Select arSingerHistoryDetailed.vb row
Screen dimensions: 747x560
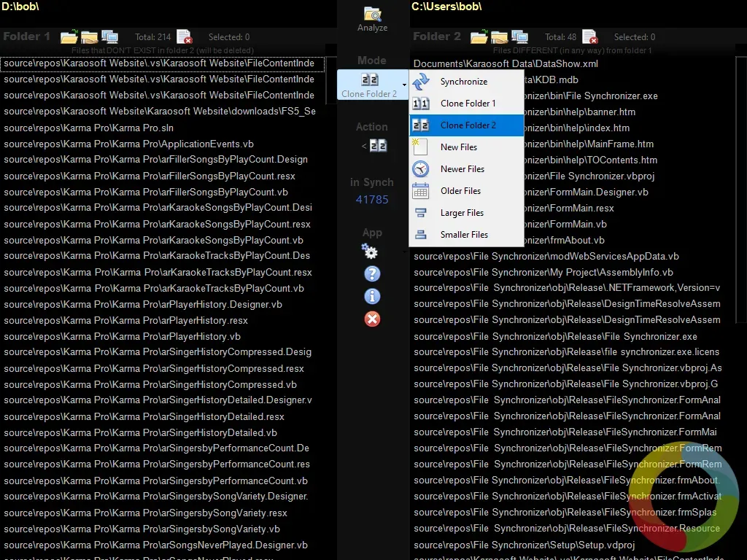point(162,432)
